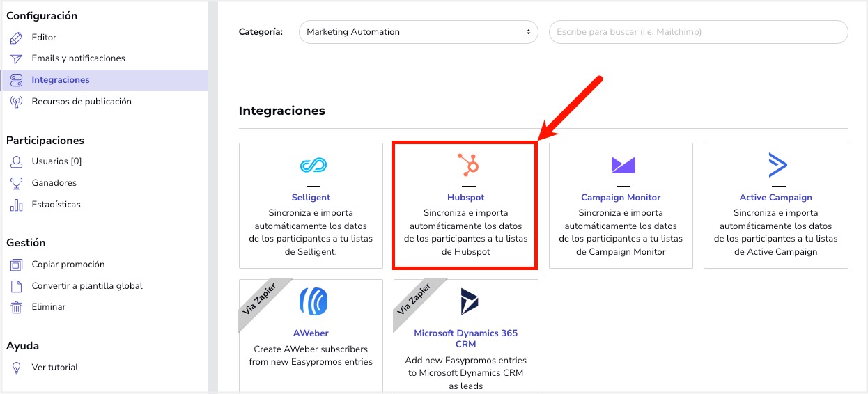The height and width of the screenshot is (394, 868).
Task: Click Copiar promoción
Action: [68, 265]
